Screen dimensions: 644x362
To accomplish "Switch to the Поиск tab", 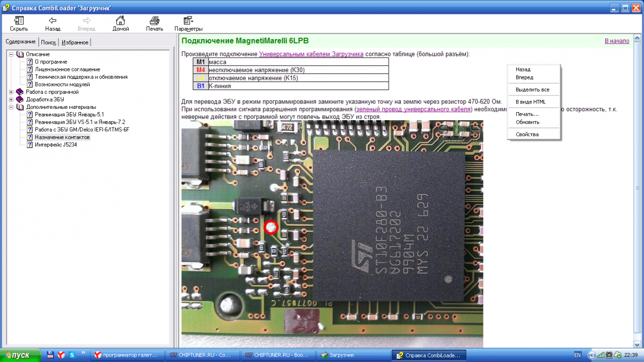I will pyautogui.click(x=48, y=42).
